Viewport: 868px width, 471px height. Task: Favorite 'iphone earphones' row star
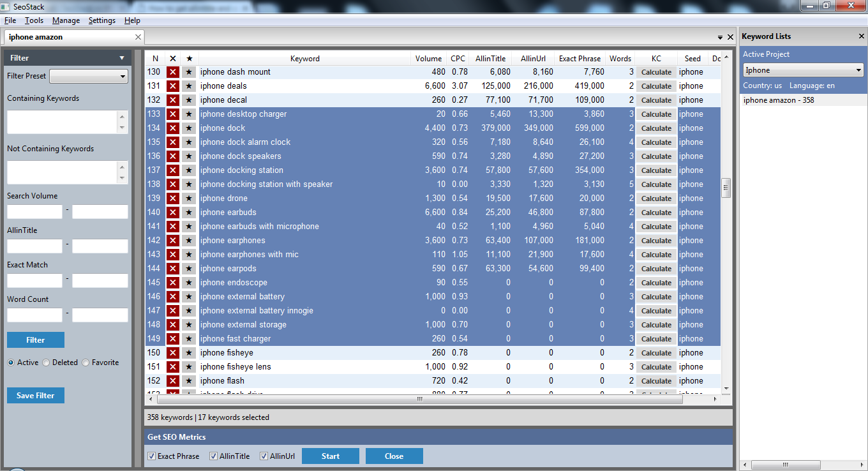(x=189, y=241)
